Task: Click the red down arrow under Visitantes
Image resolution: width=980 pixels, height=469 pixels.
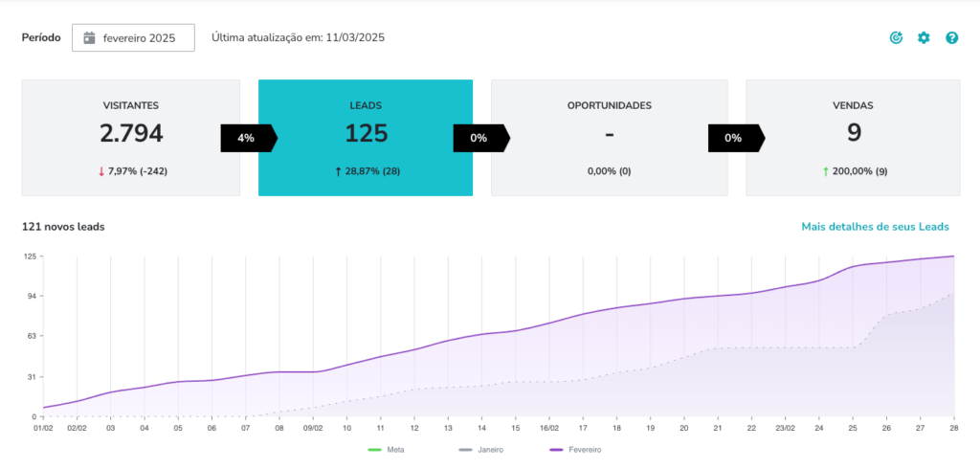Action: coord(101,171)
